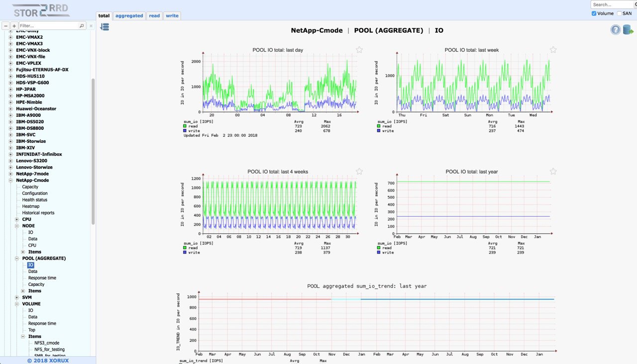Open Historical reports
Viewport: 637px width, 364px height.
tap(38, 213)
